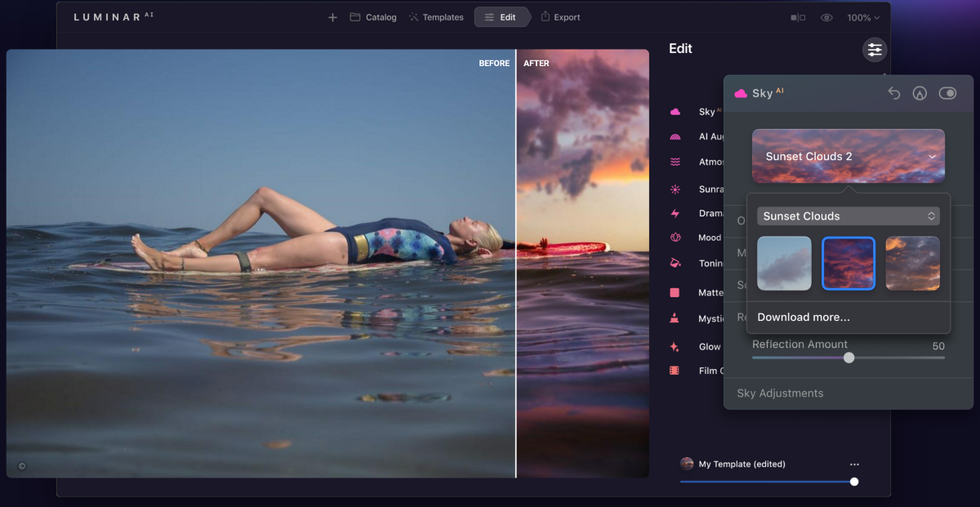Viewport: 980px width, 507px height.
Task: Select the Sunrays sun icon
Action: 675,189
